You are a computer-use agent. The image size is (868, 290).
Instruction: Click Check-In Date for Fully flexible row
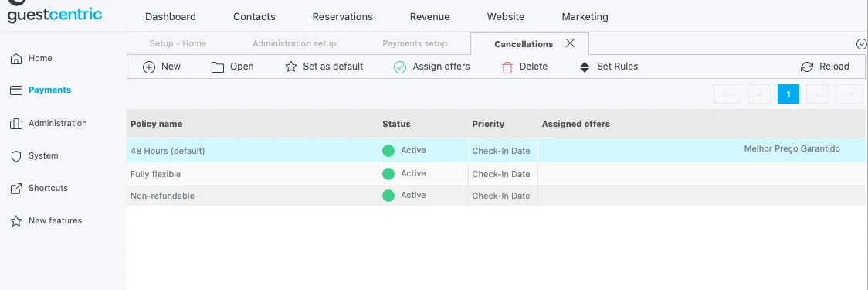[x=501, y=174]
